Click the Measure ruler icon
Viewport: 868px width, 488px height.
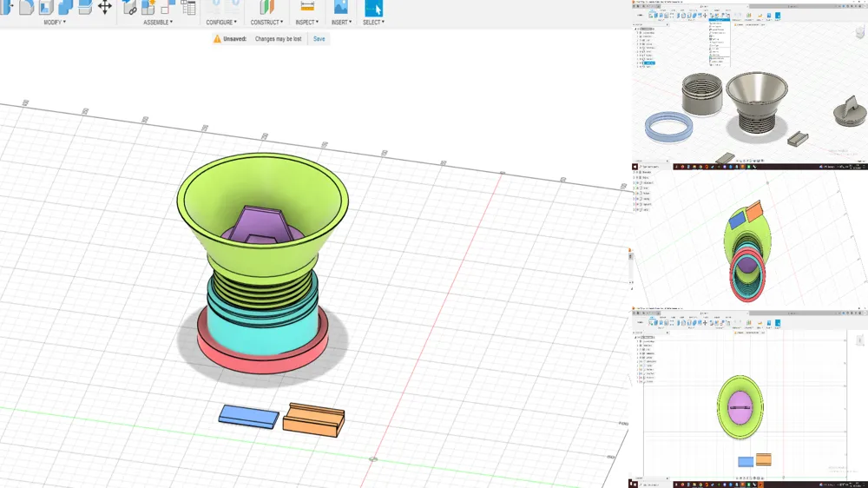coord(307,7)
